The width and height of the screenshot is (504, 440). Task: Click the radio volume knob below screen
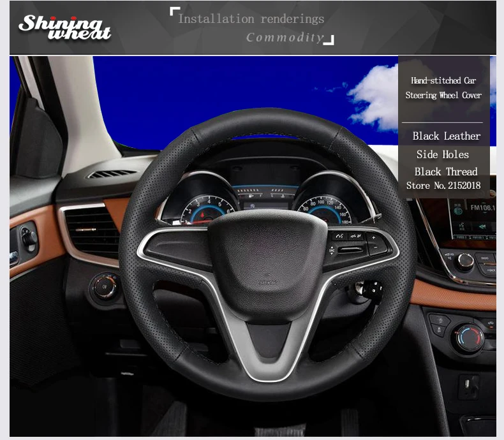click(x=464, y=261)
